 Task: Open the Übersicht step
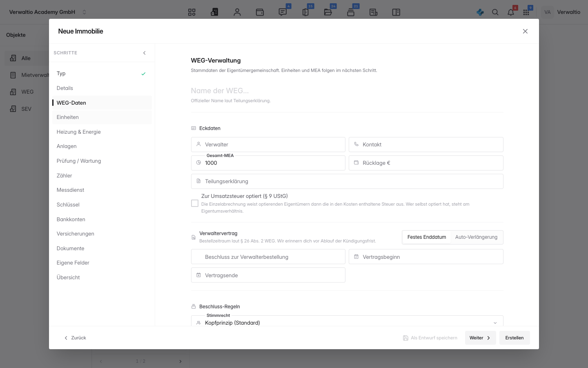(x=102, y=277)
